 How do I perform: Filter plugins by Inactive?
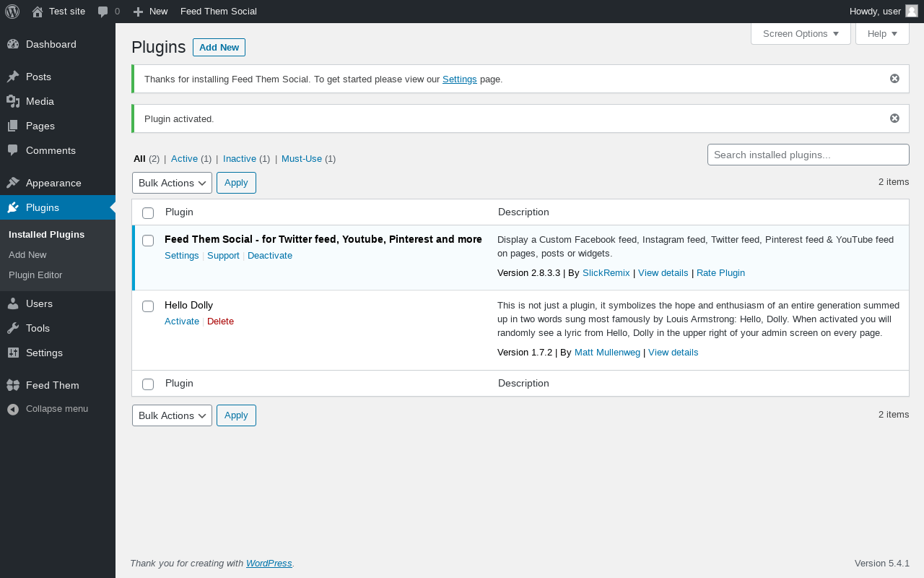240,159
